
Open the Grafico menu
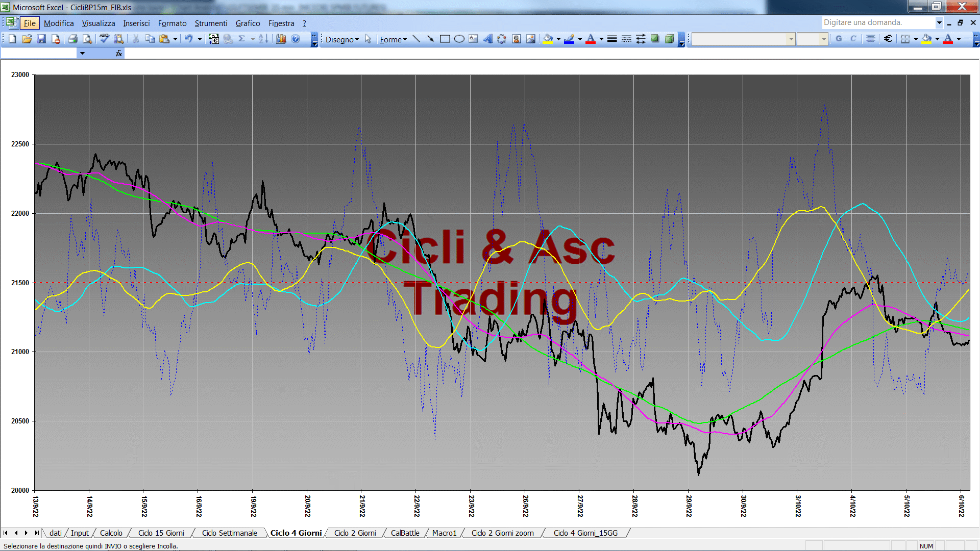coord(248,23)
